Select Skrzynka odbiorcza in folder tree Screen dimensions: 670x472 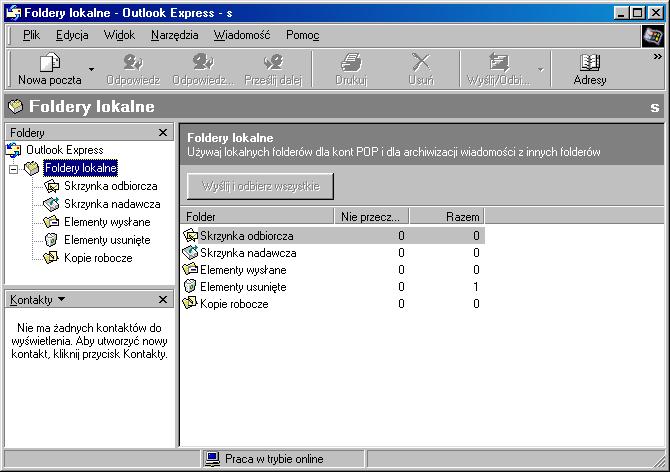(111, 186)
